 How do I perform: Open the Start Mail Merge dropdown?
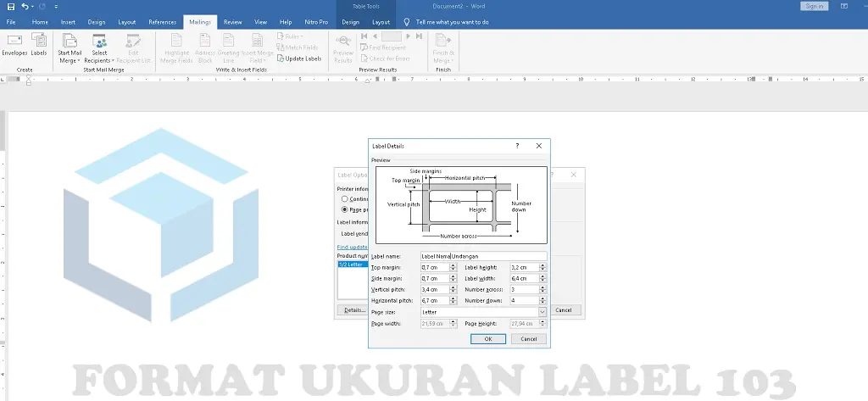coord(70,48)
